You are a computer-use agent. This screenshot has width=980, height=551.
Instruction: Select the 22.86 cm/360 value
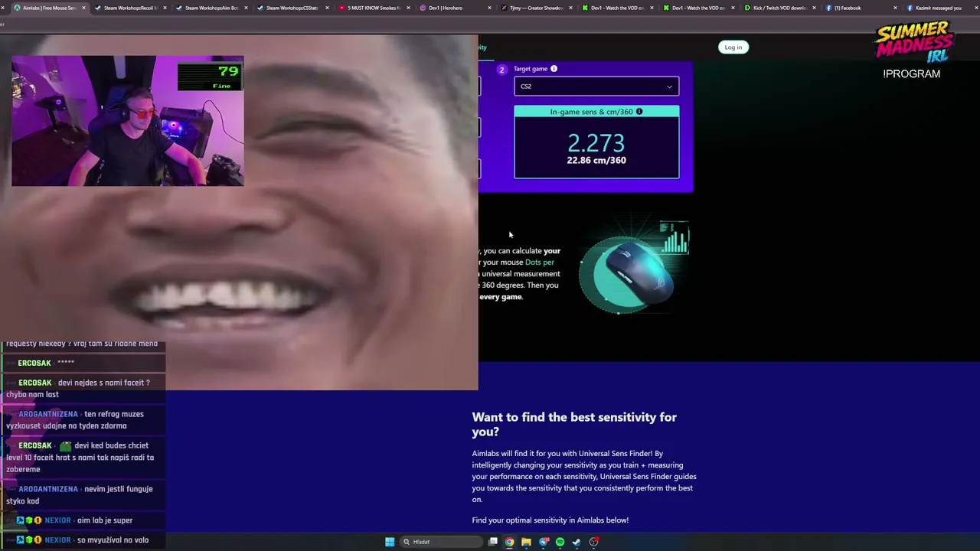[x=596, y=161]
